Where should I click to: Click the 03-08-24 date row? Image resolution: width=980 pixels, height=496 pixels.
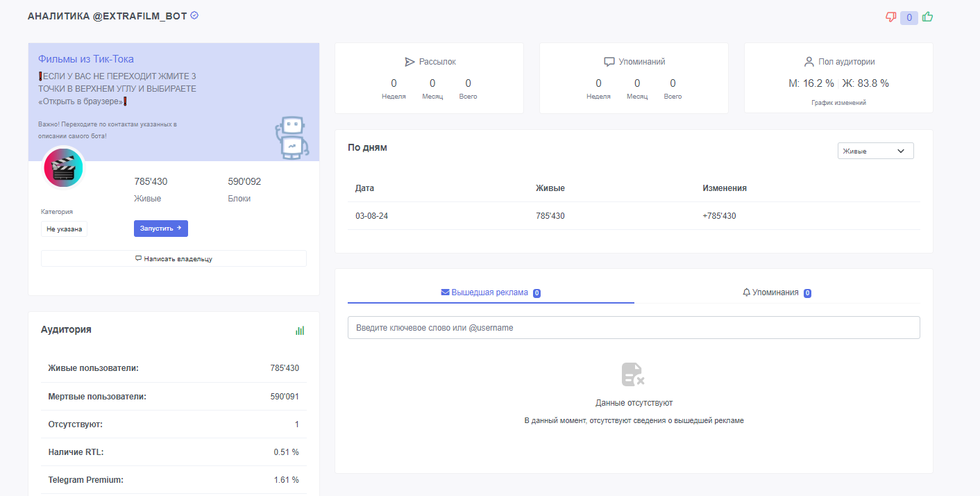[x=371, y=216]
